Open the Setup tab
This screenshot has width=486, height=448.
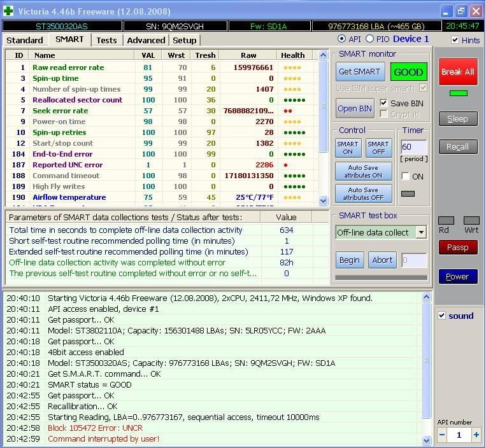coord(185,40)
